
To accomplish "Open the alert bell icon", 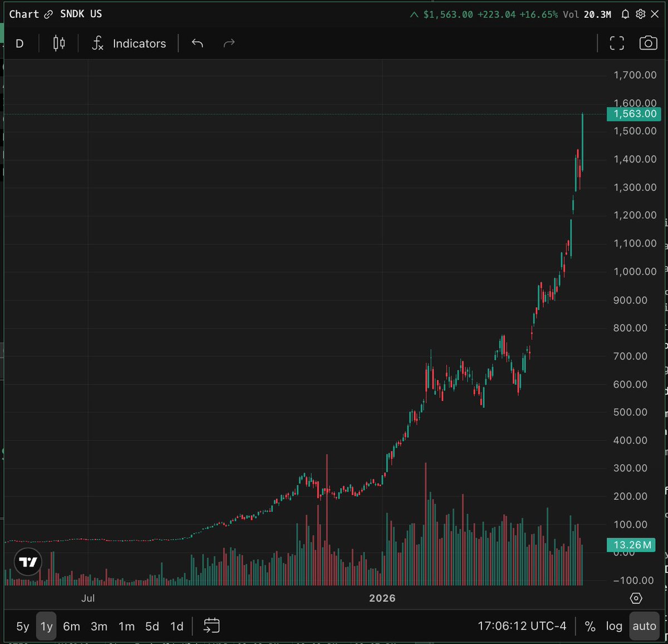I will [x=625, y=14].
